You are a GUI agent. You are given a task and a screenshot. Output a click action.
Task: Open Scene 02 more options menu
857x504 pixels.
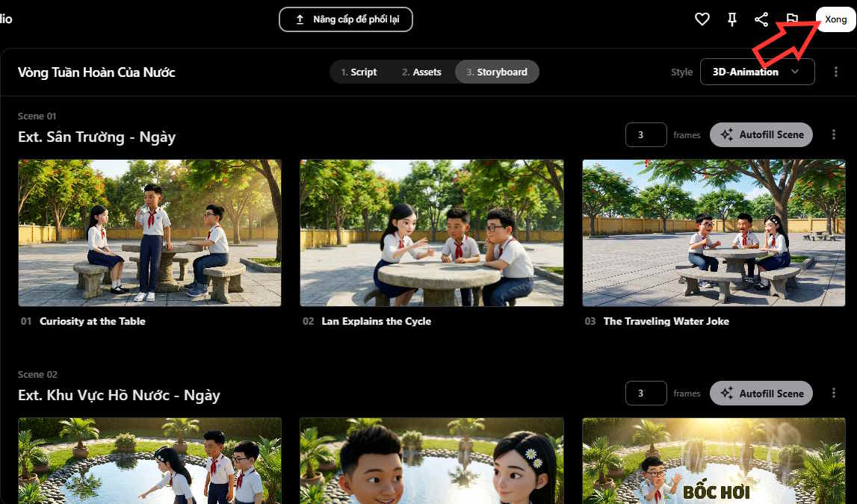coord(834,393)
